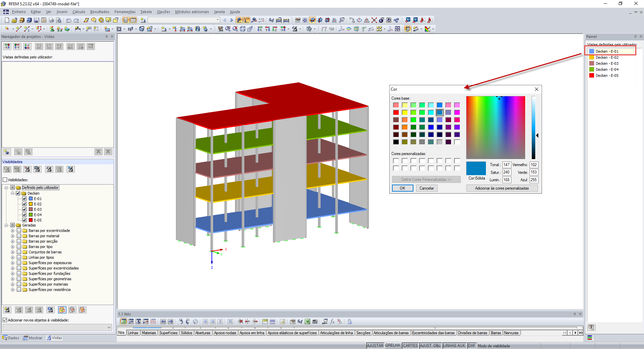Open an existing file with folder icon

pyautogui.click(x=14, y=20)
